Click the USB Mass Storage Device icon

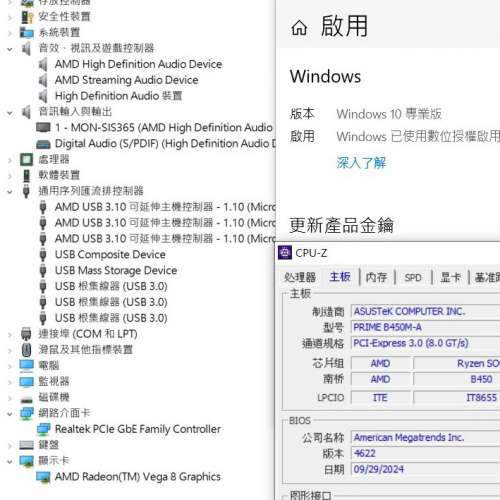pos(43,270)
